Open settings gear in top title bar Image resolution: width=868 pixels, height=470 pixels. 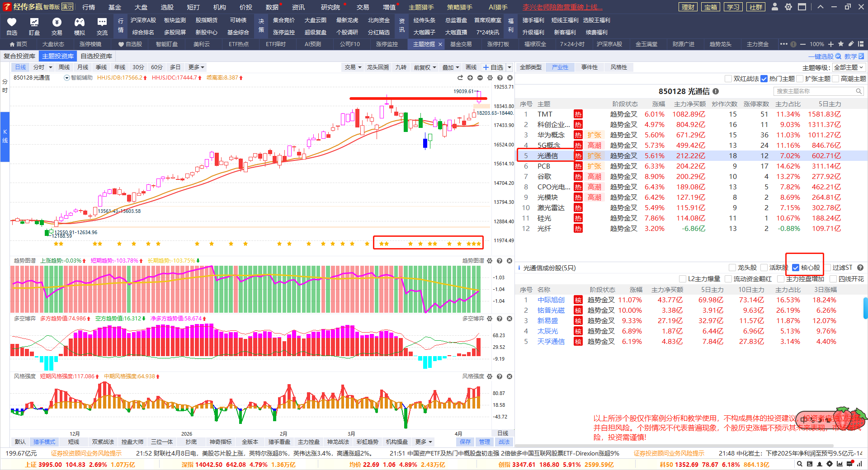788,7
